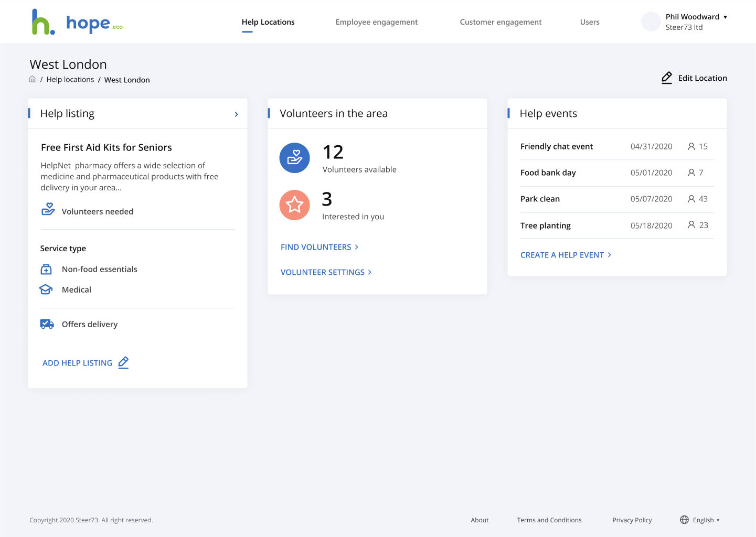
Task: Click the hope.eco logo
Action: click(x=77, y=22)
